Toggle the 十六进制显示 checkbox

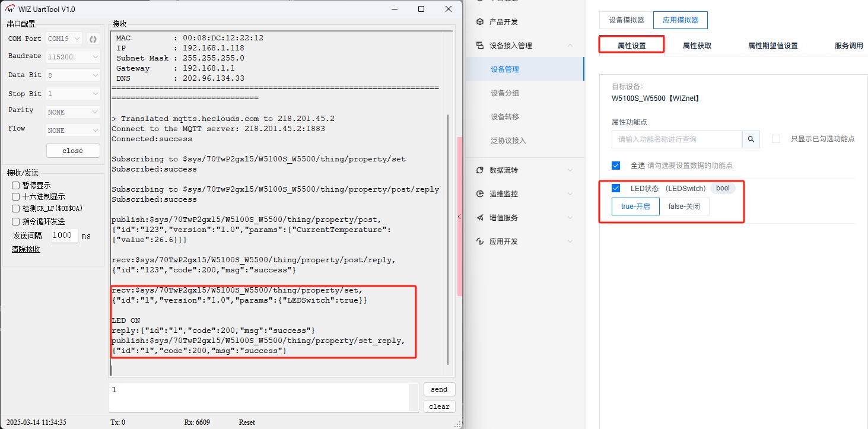coord(16,197)
